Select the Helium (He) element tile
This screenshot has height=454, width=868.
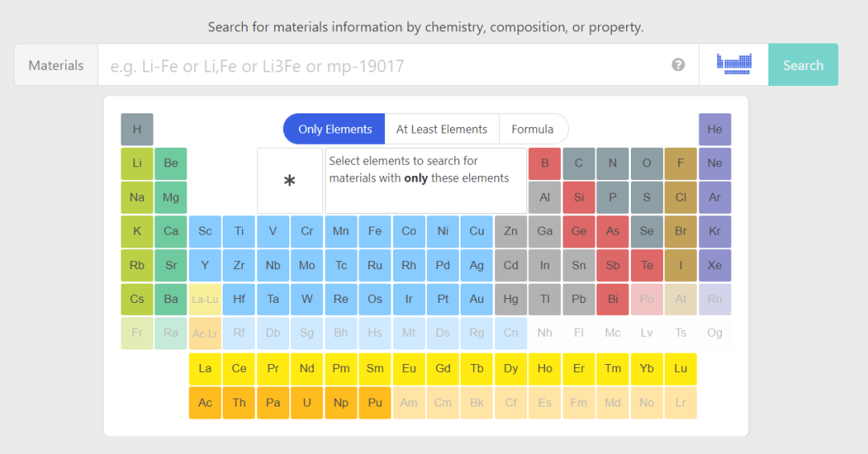tap(714, 129)
